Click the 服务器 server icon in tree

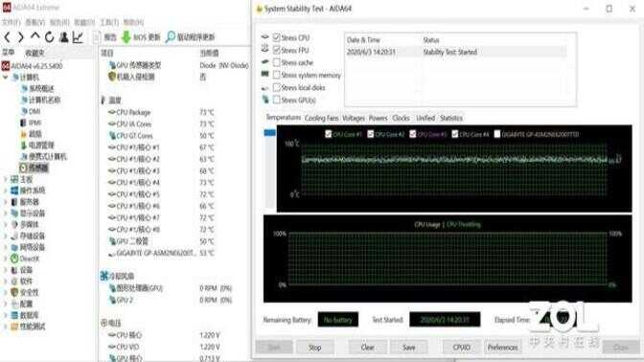[14, 202]
